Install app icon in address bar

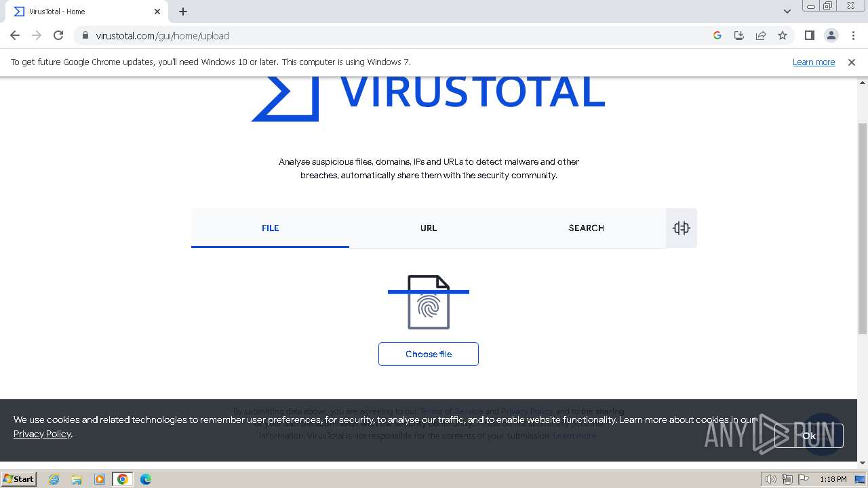[x=739, y=35]
